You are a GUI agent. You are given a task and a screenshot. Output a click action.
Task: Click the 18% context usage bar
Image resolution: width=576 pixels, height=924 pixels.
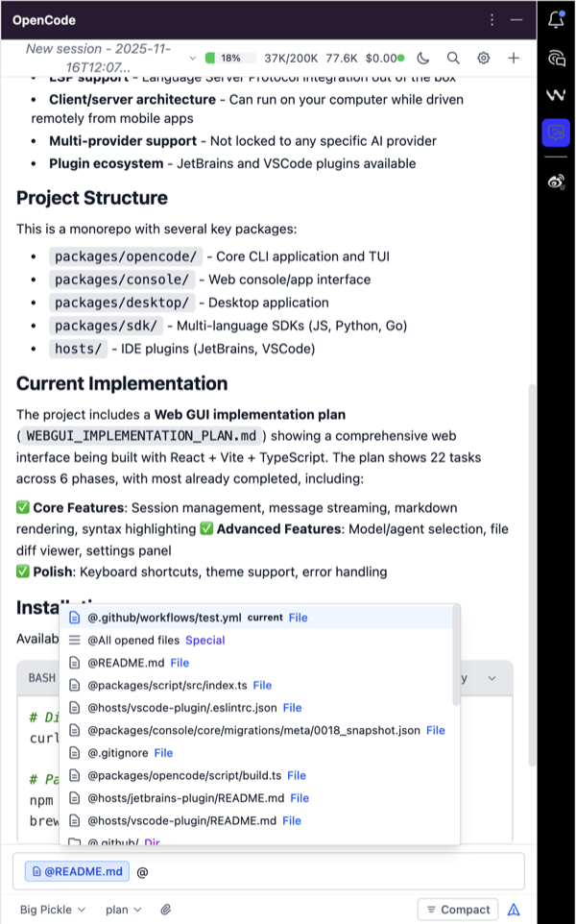(230, 58)
